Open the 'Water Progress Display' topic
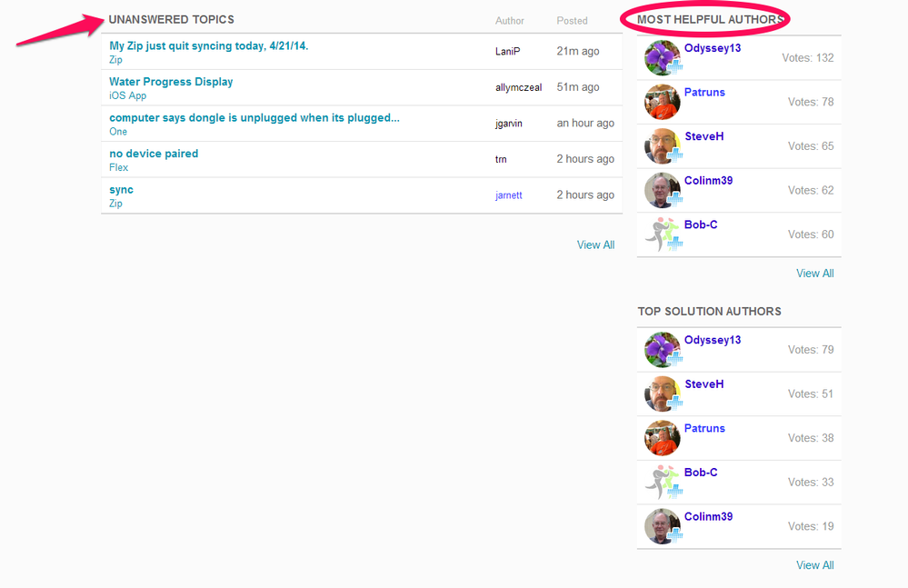908x588 pixels. (171, 82)
